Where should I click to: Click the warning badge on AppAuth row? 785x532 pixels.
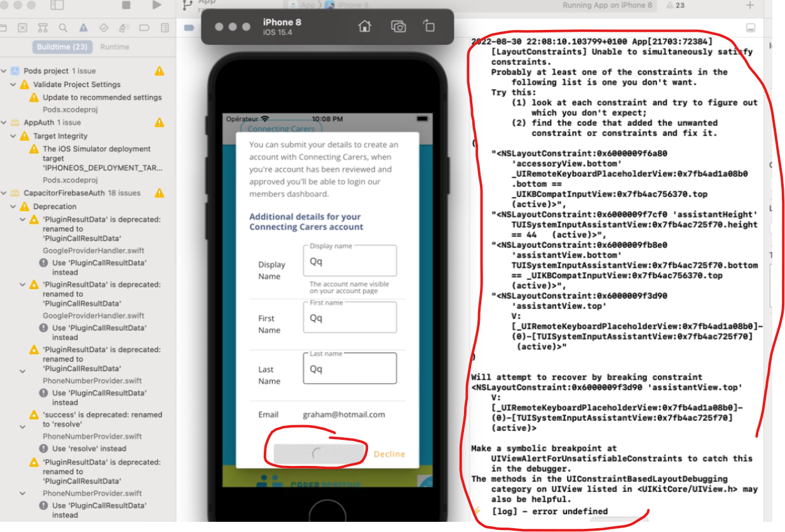159,123
